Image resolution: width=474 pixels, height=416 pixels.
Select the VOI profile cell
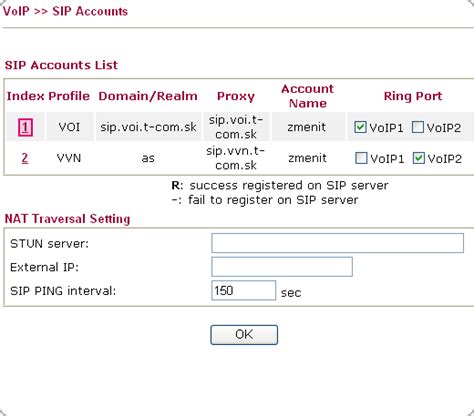tap(69, 127)
